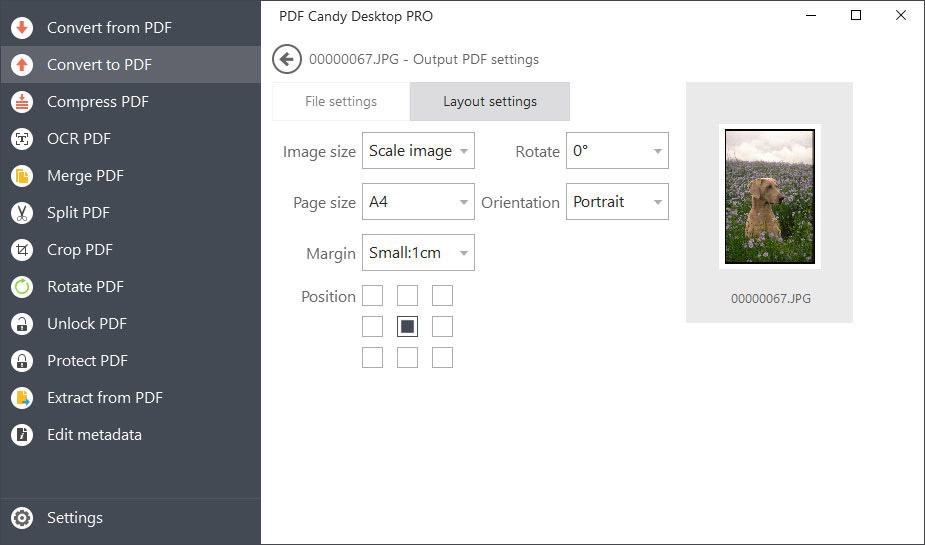The width and height of the screenshot is (925, 545).
Task: Click the Convert to PDF arrow icon
Action: point(22,65)
